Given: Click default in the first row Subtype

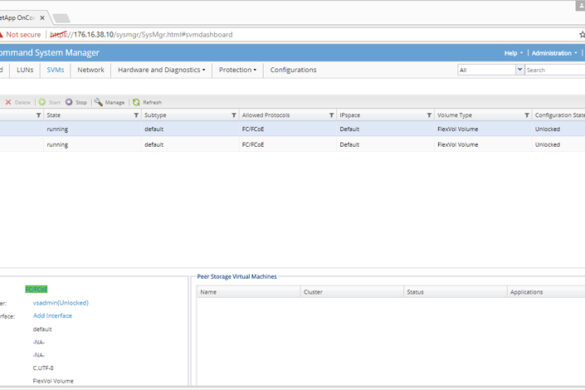Looking at the screenshot, I should click(154, 129).
